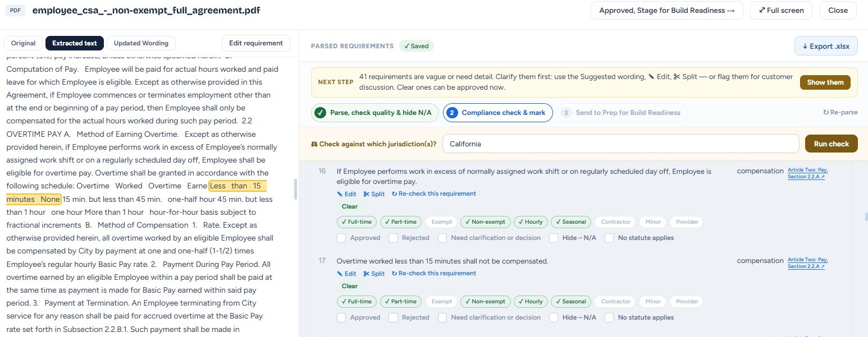Check No statute applies for requirement 17
The image size is (868, 337).
609,317
